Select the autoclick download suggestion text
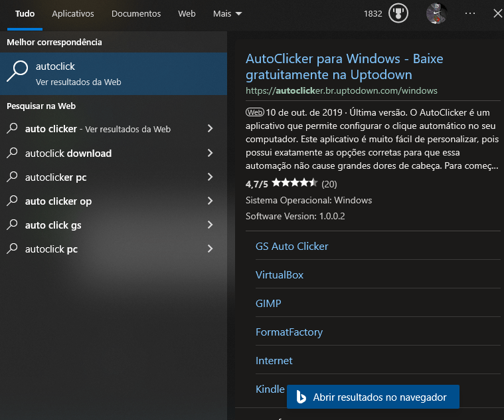Image resolution: width=504 pixels, height=420 pixels. tap(68, 154)
